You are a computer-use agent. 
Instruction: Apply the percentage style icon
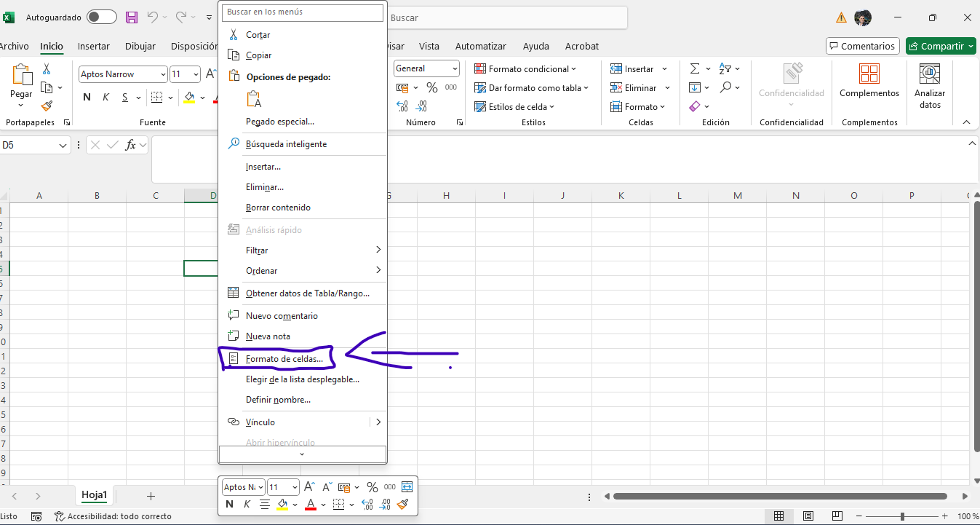click(433, 87)
